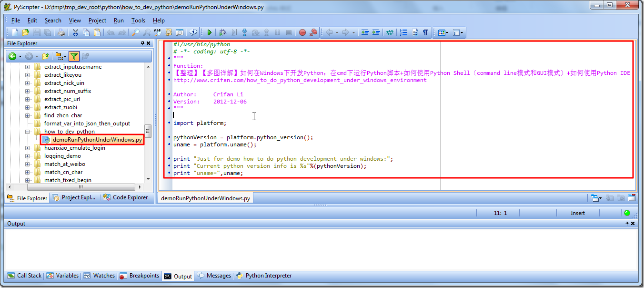The width and height of the screenshot is (644, 288).
Task: Open a file with the folder icon
Action: click(x=26, y=32)
